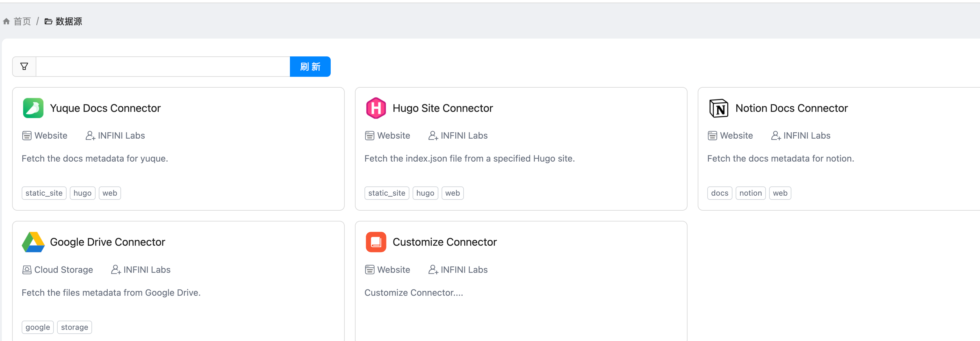Click author icon in Google Drive card
The image size is (980, 341).
[116, 270]
